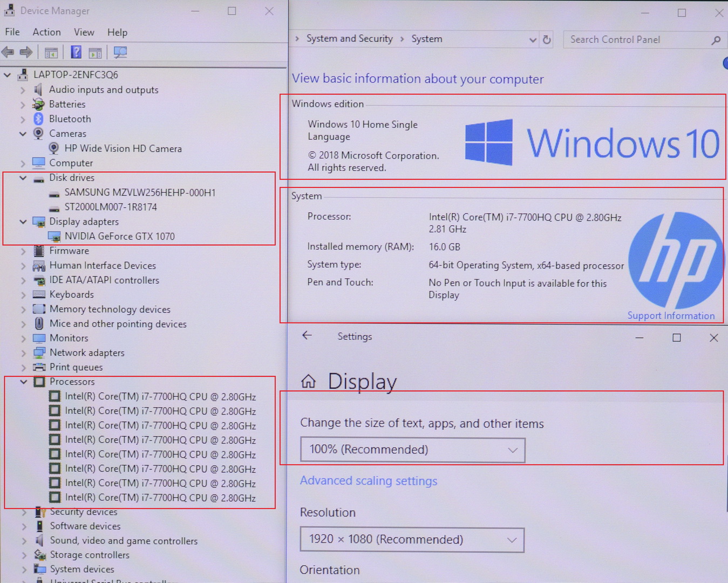Open the View menu in Device Manager
This screenshot has width=728, height=583.
tap(84, 32)
